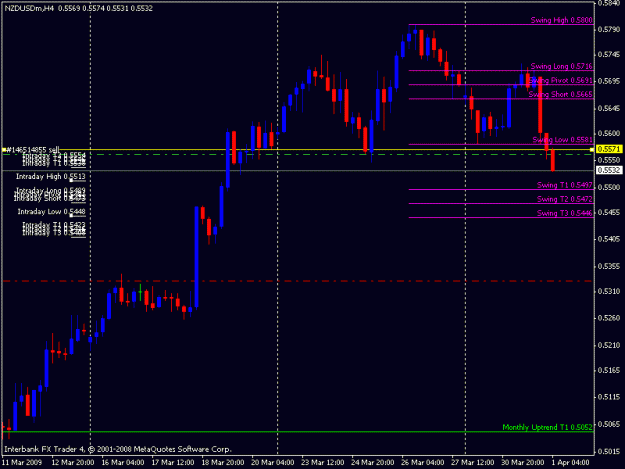Select the Intraday Low 0.5448 label

[51, 212]
